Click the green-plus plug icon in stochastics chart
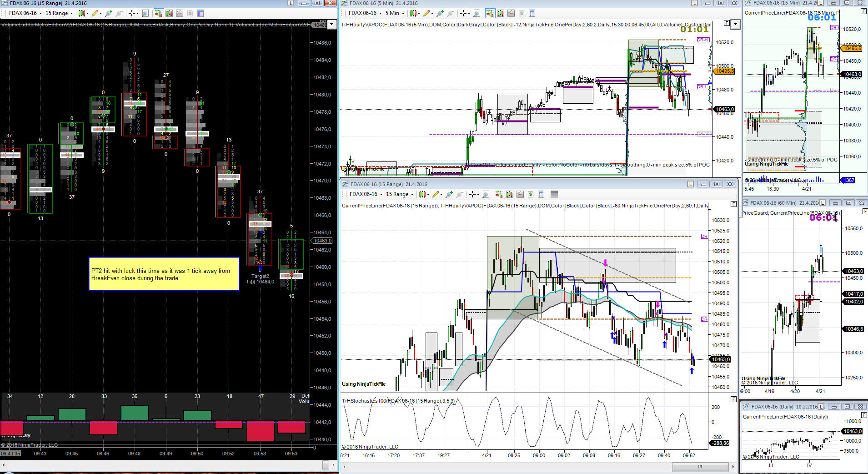This screenshot has height=474, width=868. 449,194
